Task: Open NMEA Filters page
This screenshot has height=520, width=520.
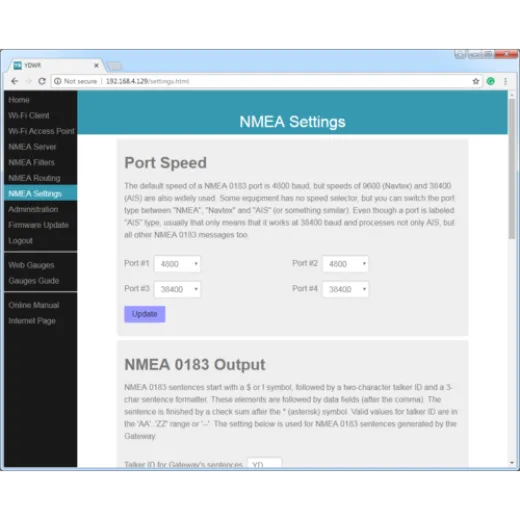Action: point(31,162)
